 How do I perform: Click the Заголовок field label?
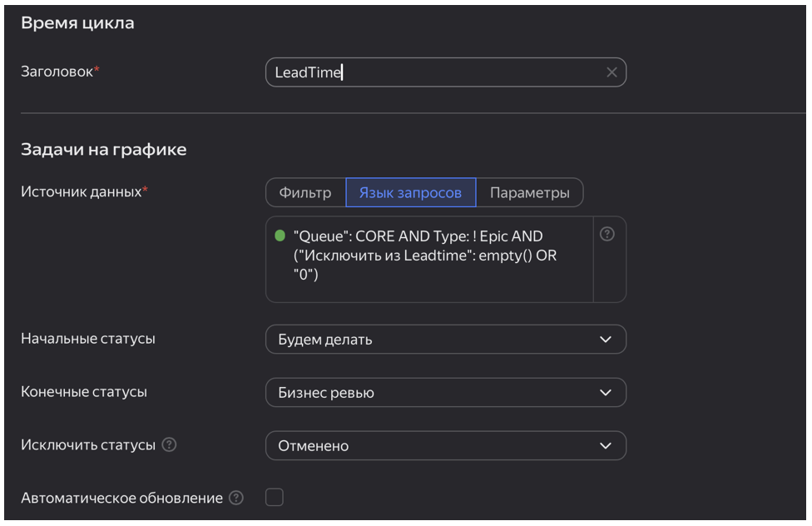(57, 72)
